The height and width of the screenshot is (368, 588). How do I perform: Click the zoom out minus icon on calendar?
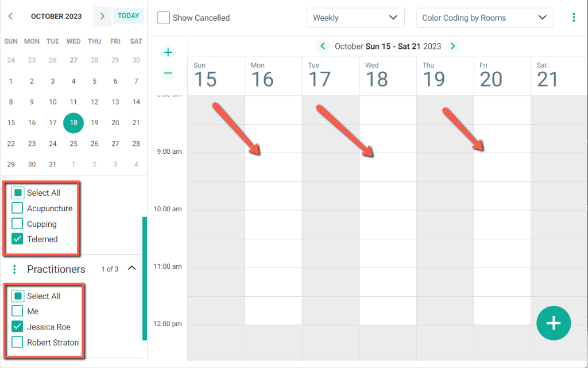(168, 73)
